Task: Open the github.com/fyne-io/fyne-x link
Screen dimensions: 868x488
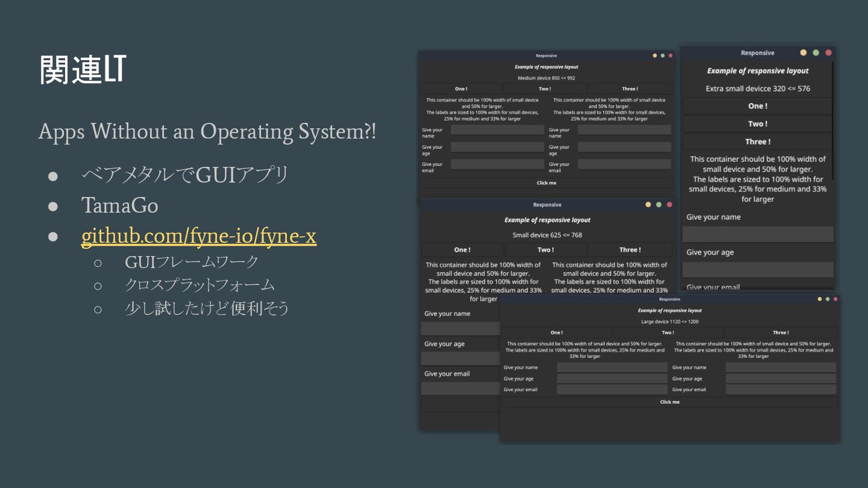Action: [x=199, y=237]
